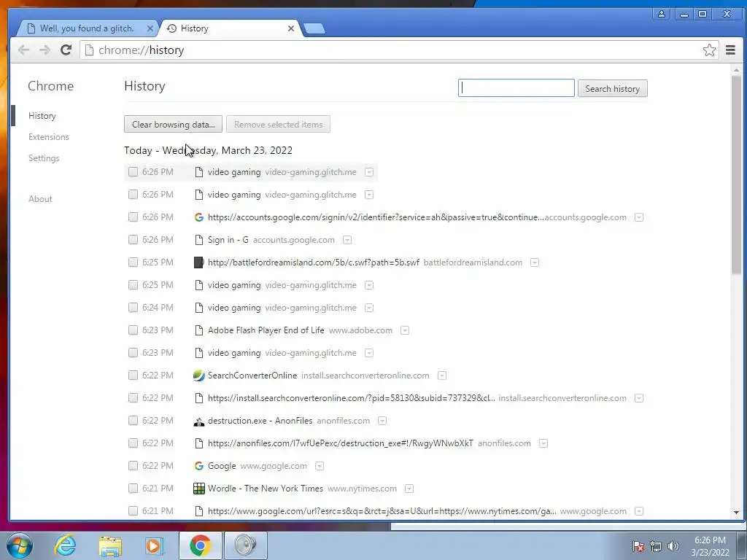Click the scrollbar down arrow
This screenshot has width=747, height=560.
(x=737, y=513)
